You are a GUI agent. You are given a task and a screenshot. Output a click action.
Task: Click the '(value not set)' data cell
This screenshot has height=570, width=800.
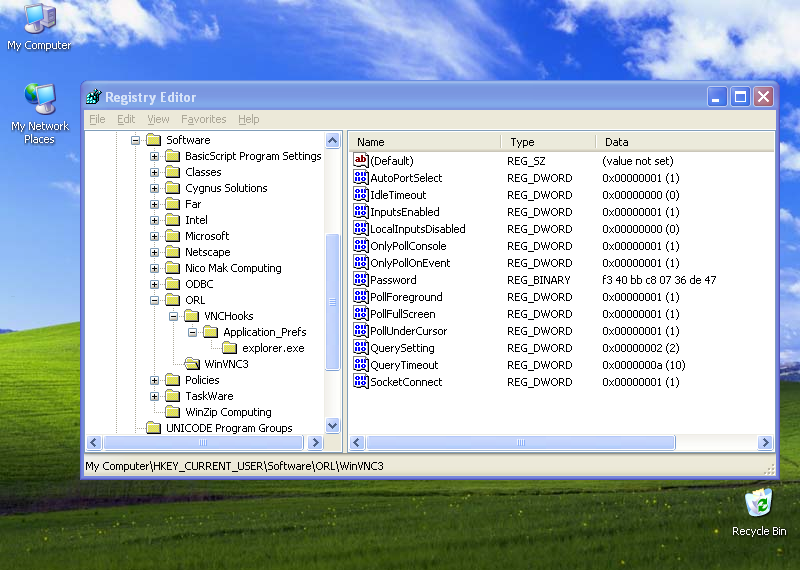(x=638, y=161)
